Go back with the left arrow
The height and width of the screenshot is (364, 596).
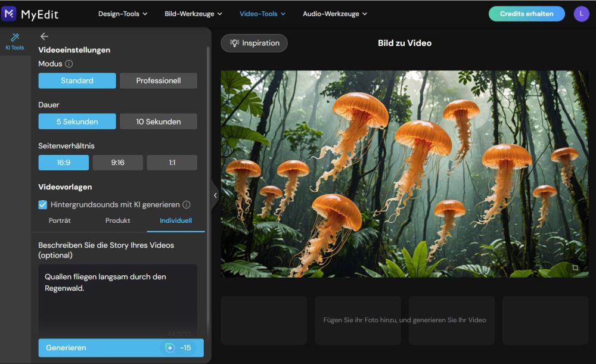pos(44,36)
